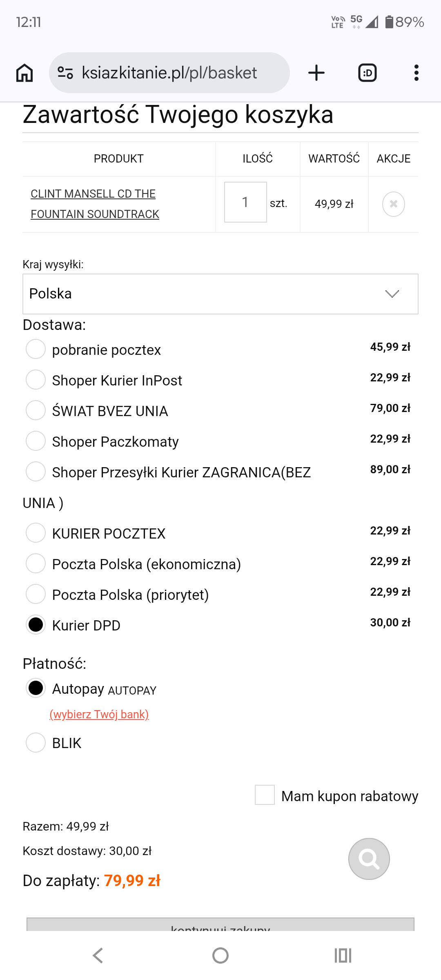Tap Android recent apps button

343,955
